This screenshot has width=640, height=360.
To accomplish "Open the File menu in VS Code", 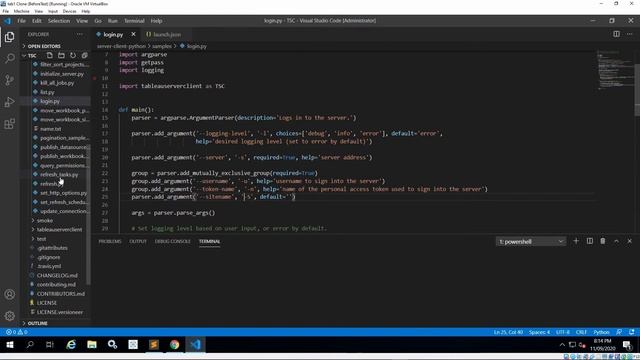I will (22, 21).
